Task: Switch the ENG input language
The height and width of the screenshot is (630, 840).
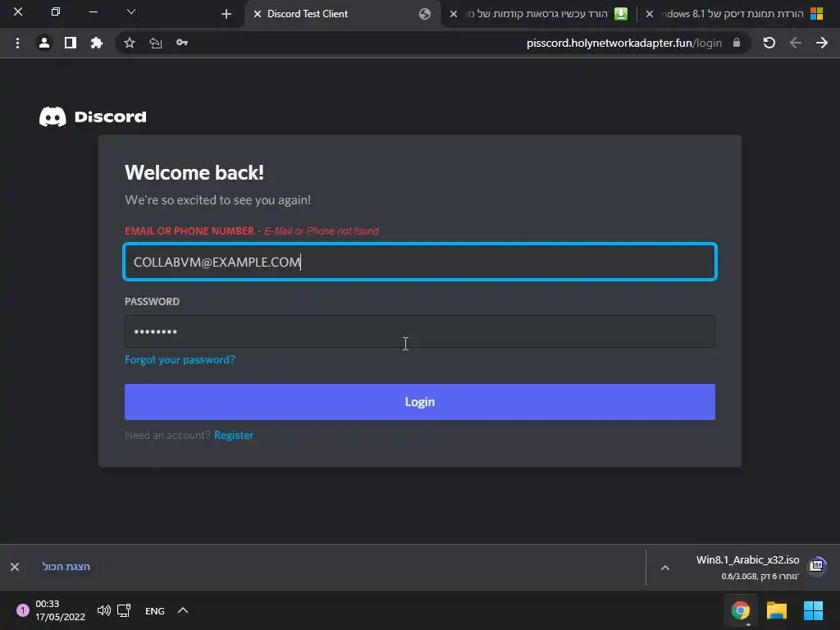Action: 155,610
